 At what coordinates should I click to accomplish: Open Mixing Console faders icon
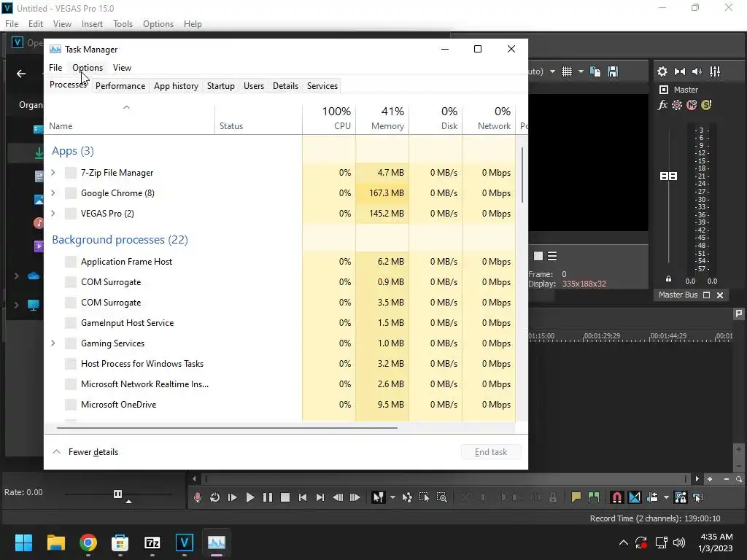pyautogui.click(x=715, y=71)
